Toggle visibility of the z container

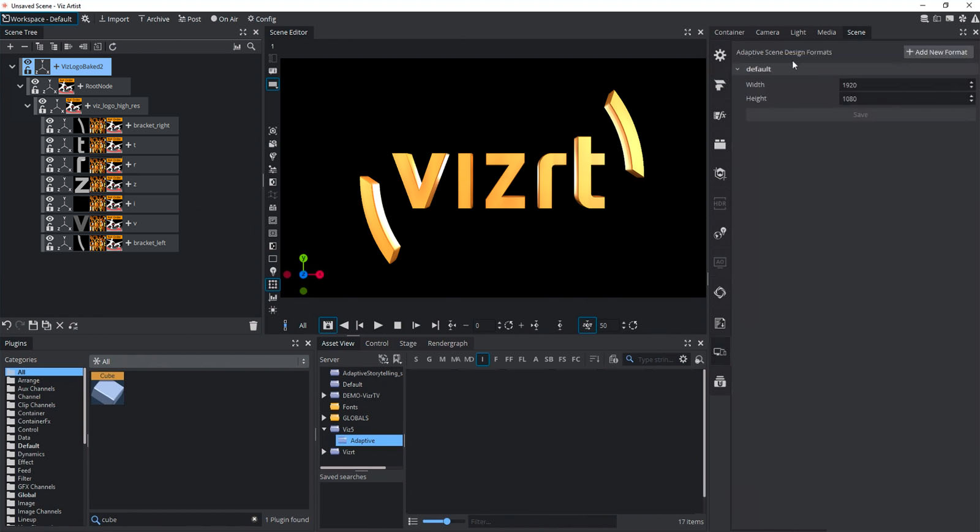coord(50,180)
